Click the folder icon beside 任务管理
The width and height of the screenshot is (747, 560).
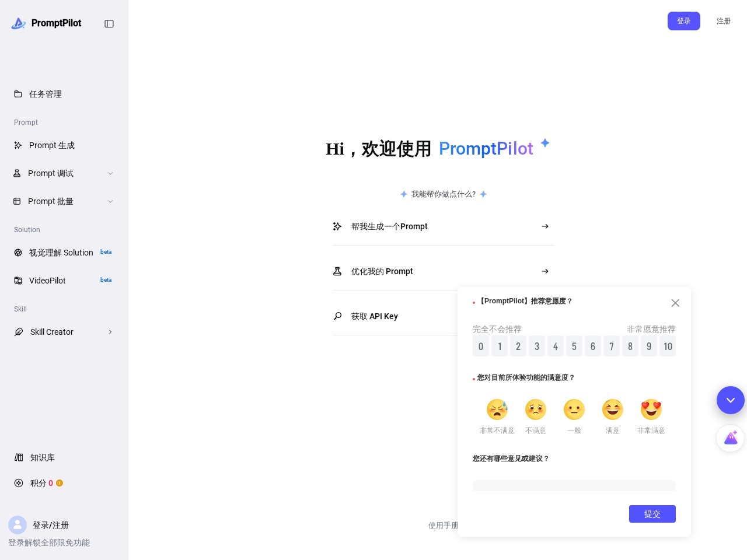coord(18,94)
